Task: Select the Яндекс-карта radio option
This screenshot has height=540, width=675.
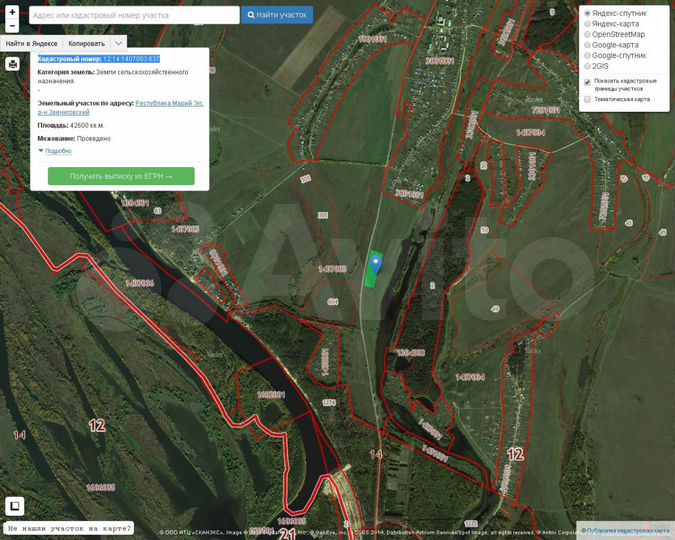Action: pos(587,23)
